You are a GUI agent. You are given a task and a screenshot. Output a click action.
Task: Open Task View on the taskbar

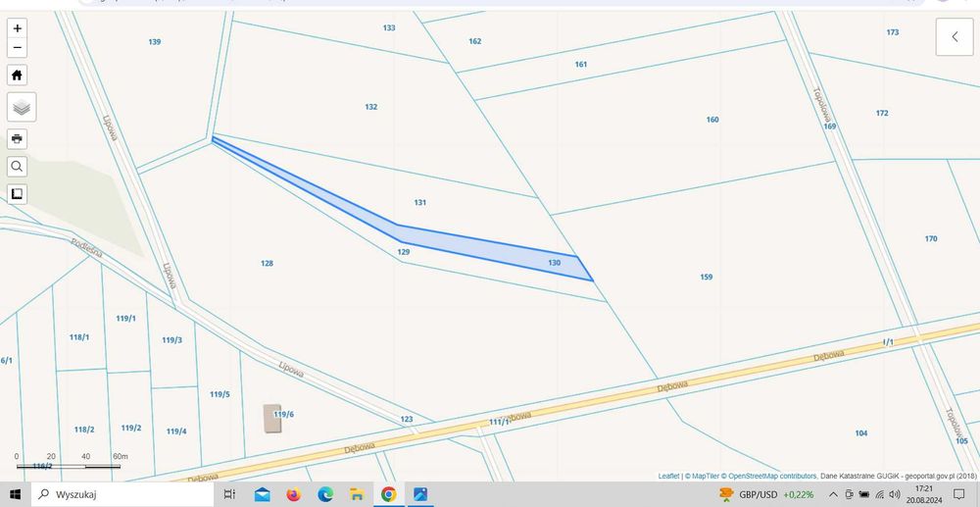229,494
